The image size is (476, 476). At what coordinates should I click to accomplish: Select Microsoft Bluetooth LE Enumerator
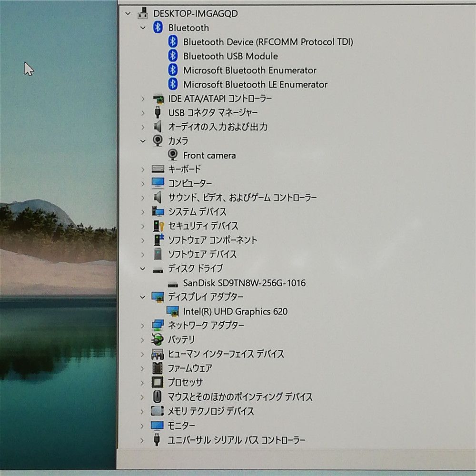pos(255,85)
